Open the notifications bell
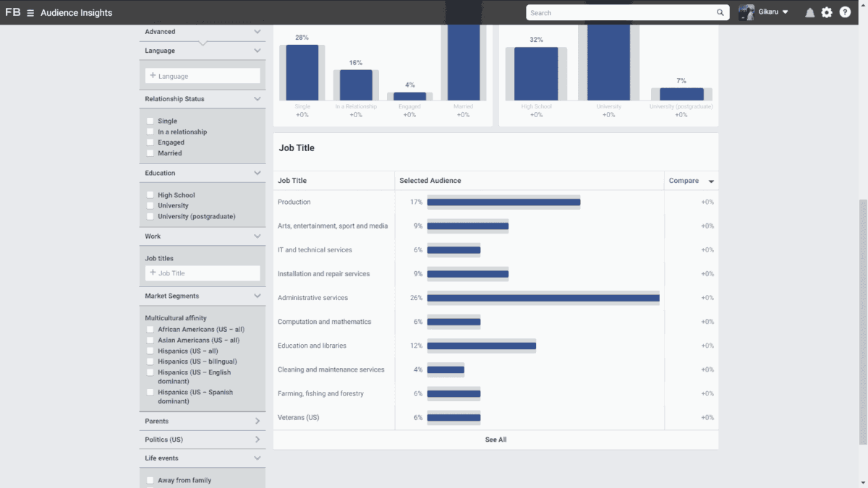 pyautogui.click(x=809, y=12)
